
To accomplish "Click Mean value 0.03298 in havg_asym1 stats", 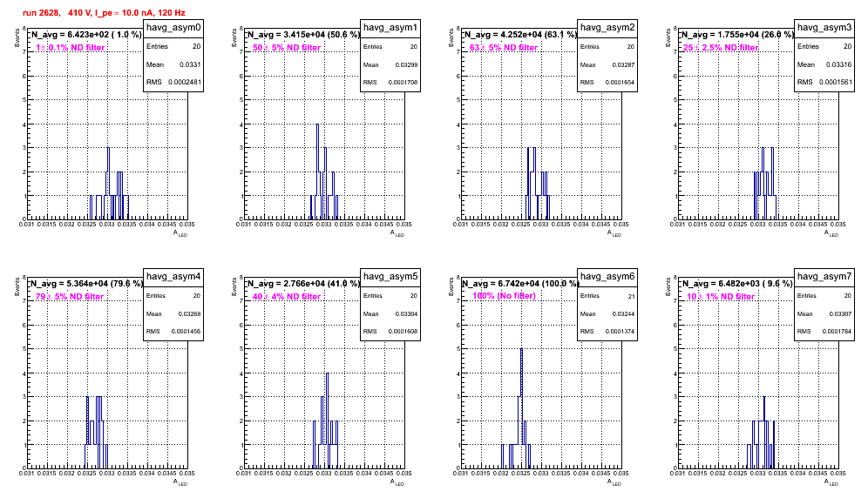I will tap(406, 64).
